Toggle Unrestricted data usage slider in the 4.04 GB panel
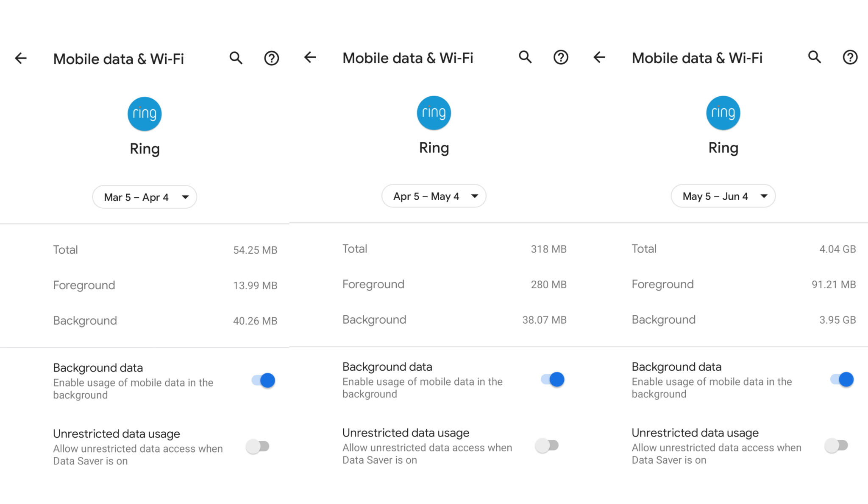The image size is (868, 504). (x=836, y=445)
